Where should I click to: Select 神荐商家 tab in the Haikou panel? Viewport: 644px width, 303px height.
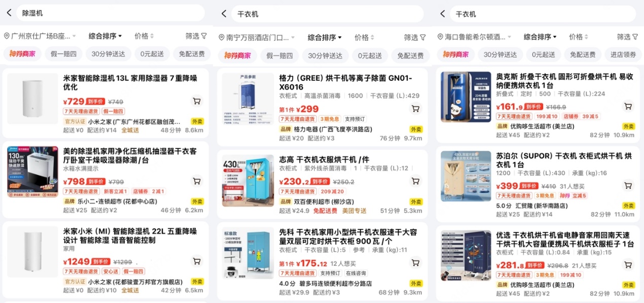[455, 54]
